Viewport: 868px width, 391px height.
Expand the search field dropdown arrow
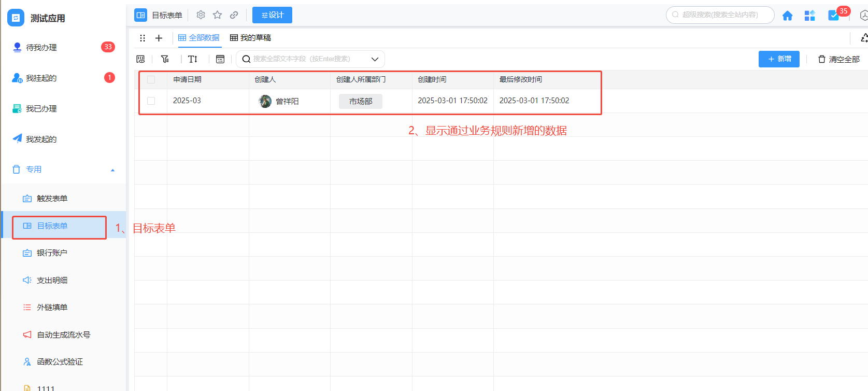[375, 59]
